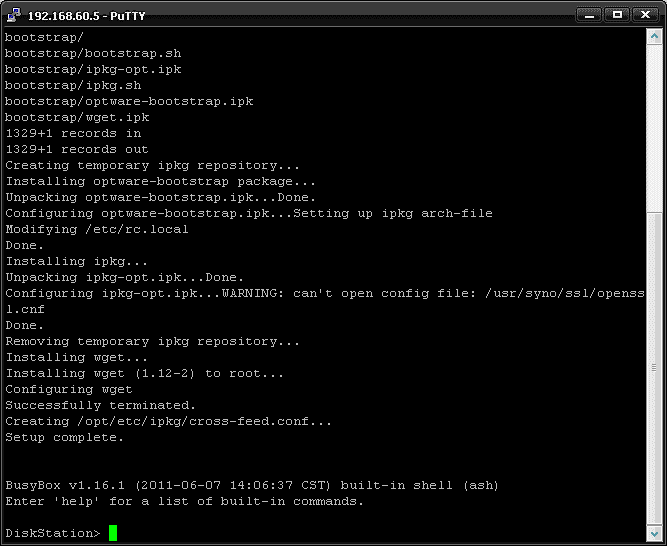
Task: Click the '1329+1 records in' line
Action: pyautogui.click(x=73, y=134)
